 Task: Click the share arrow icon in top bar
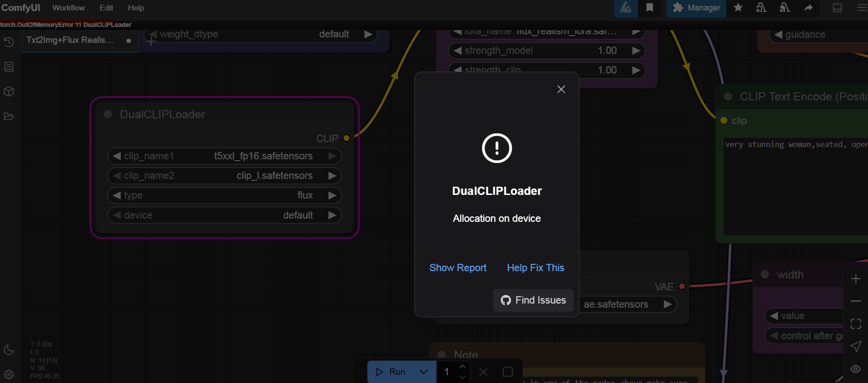(808, 8)
